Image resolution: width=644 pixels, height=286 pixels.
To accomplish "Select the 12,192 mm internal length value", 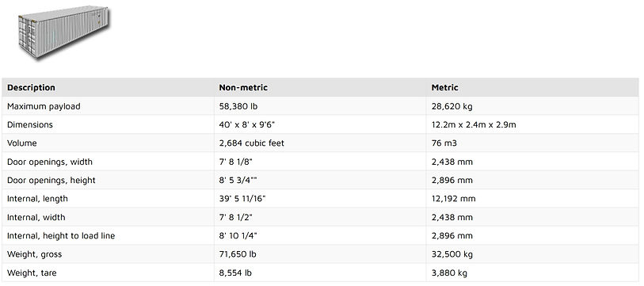I will tap(453, 199).
